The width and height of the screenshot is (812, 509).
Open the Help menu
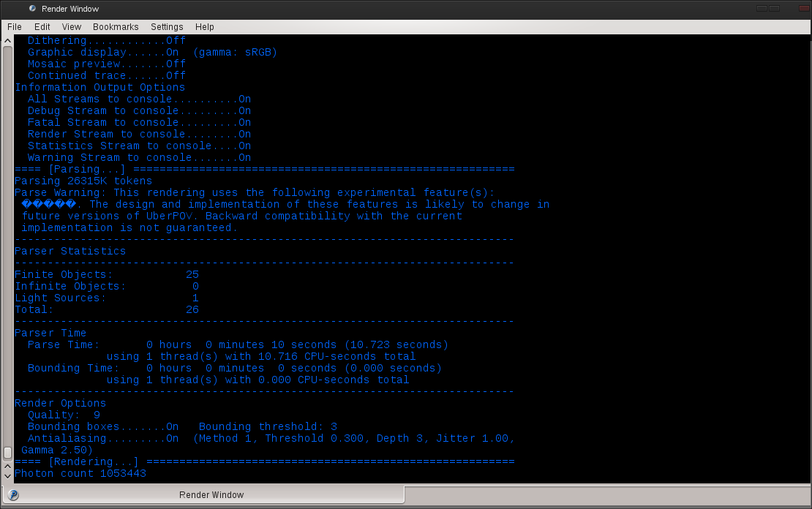click(205, 27)
